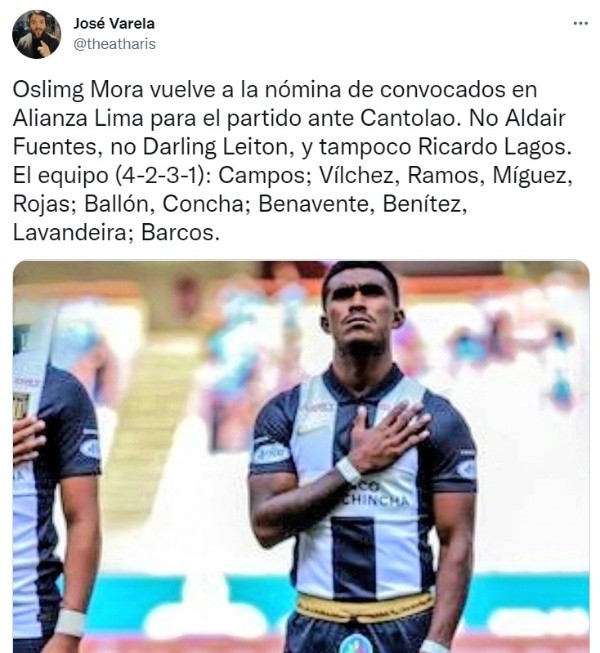Open the three-dot more options menu
The width and height of the screenshot is (600, 653).
click(580, 24)
